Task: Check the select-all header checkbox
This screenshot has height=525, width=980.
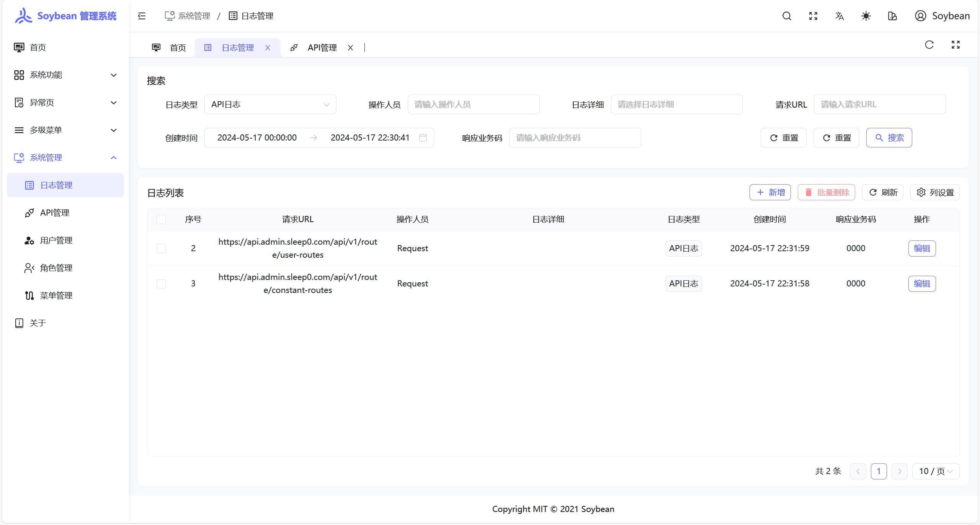Action: pos(161,219)
